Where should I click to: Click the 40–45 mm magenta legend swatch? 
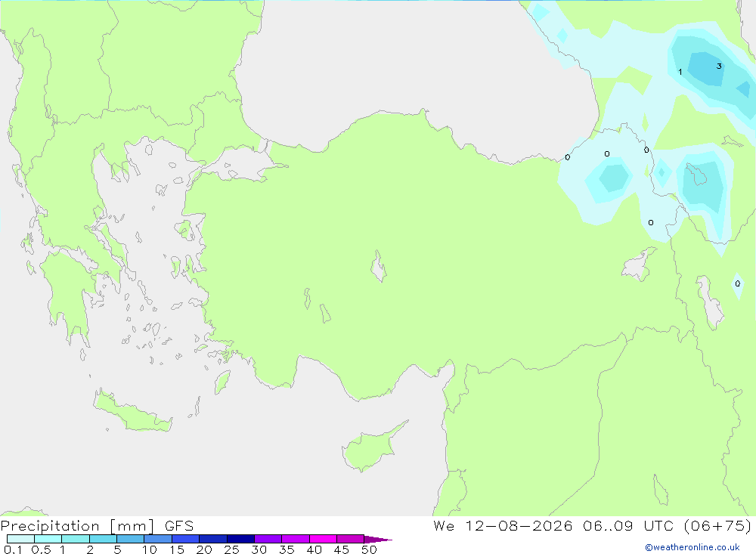pos(323,539)
